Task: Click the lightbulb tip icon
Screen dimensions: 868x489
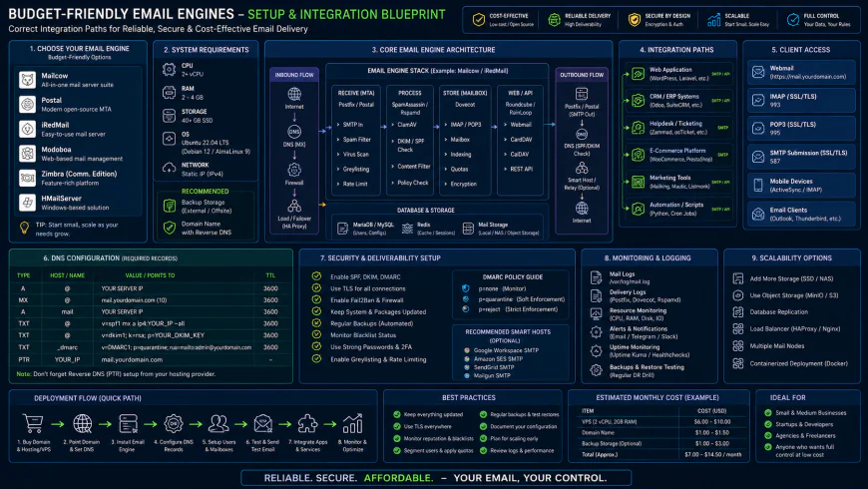Action: tap(24, 228)
